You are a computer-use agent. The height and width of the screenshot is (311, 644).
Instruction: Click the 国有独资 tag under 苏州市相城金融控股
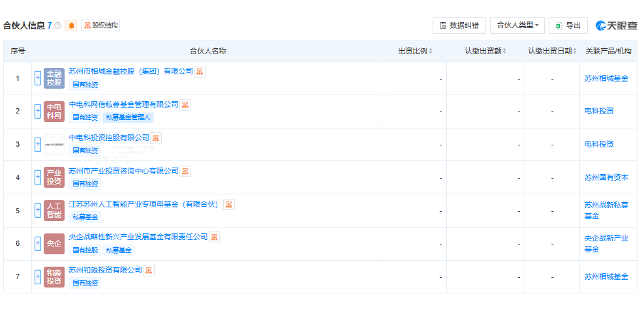[x=85, y=85]
